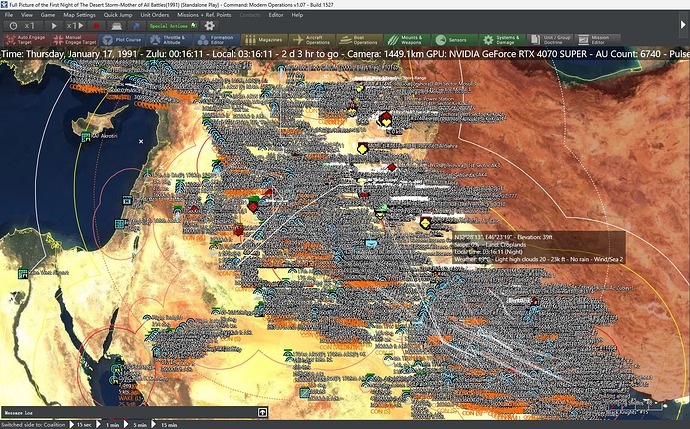690x429 pixels.
Task: Open Boat Operations
Action: pos(359,40)
